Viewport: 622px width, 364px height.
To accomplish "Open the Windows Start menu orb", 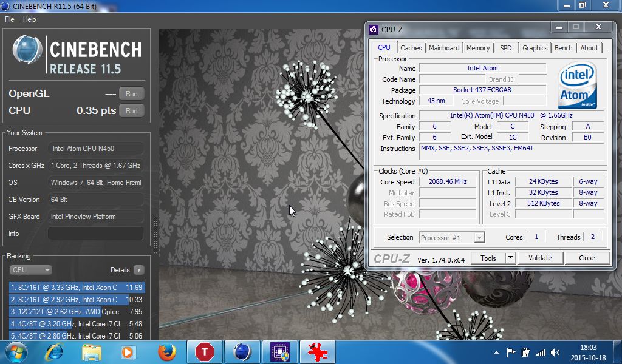I will [x=16, y=352].
